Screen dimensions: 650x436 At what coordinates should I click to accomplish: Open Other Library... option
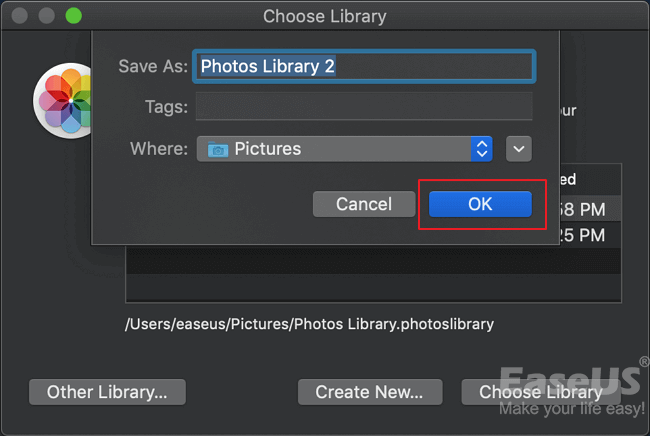click(x=108, y=392)
